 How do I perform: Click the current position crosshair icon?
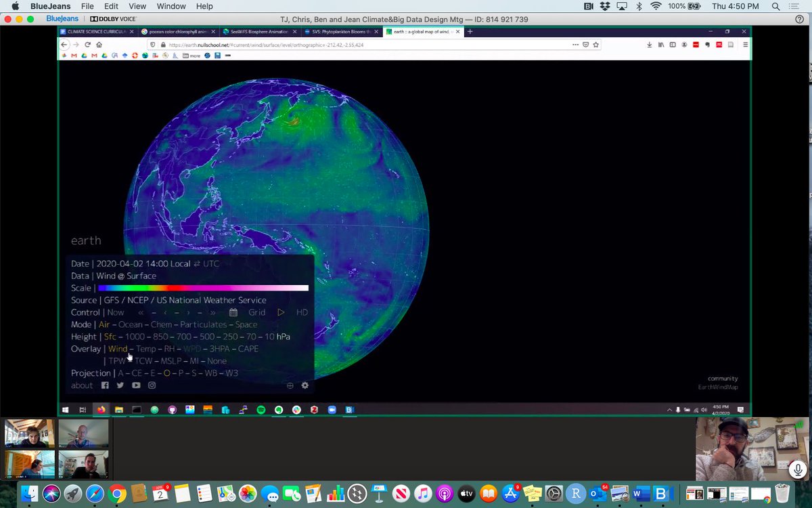click(290, 385)
